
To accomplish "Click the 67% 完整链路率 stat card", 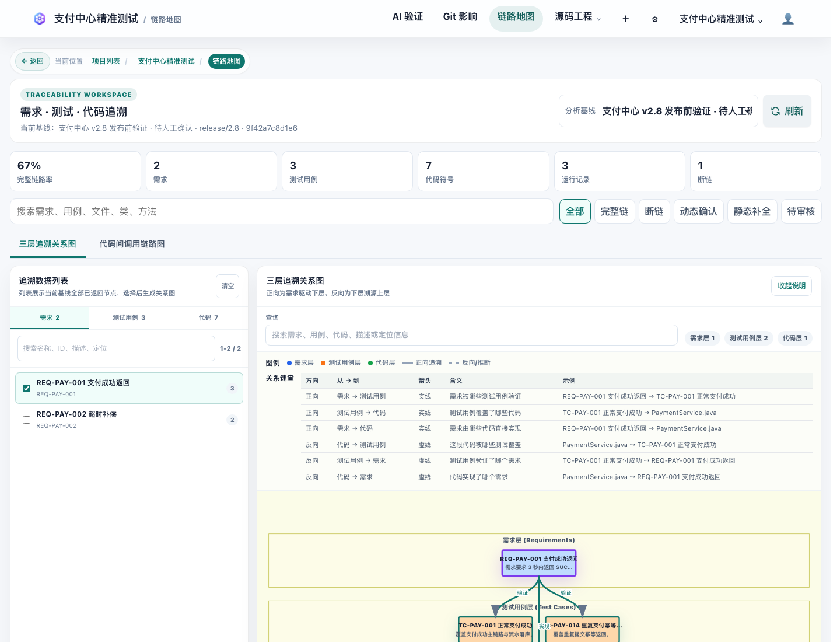I will click(x=76, y=172).
